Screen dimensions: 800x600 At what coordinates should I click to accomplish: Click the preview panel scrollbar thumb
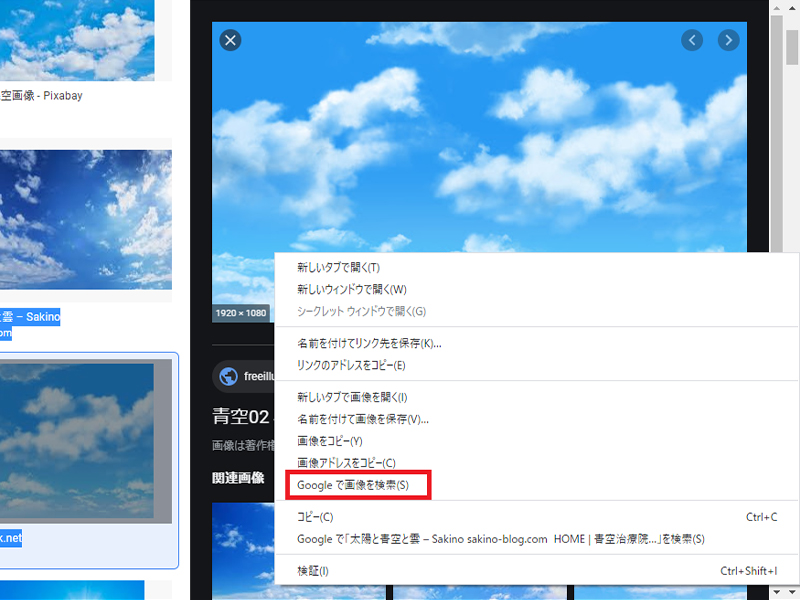(x=777, y=133)
